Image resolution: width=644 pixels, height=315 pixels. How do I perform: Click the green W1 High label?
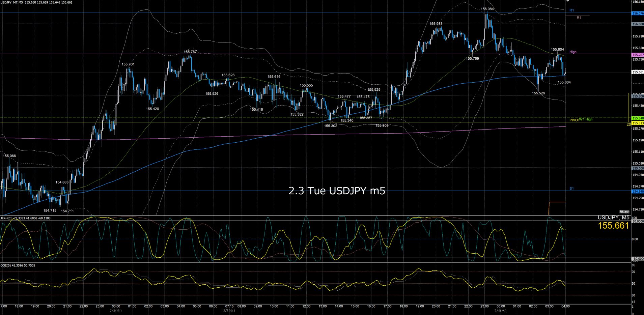pos(586,119)
